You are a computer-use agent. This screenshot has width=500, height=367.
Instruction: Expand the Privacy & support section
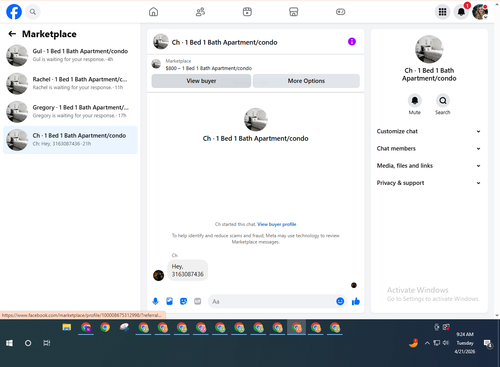[429, 183]
